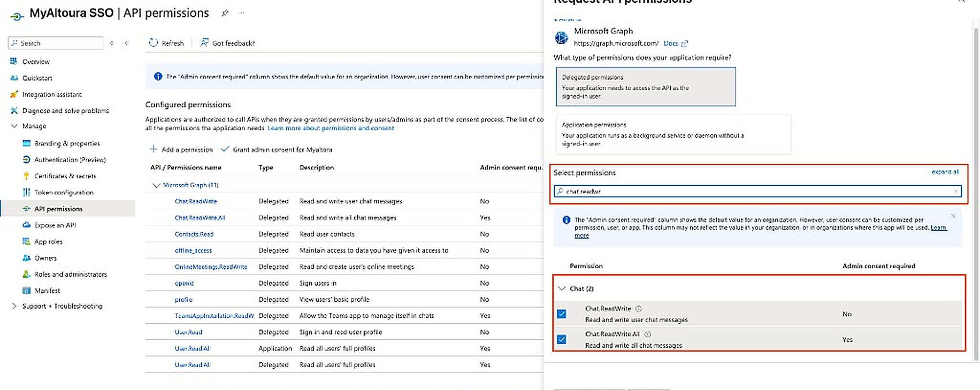
Task: Collapse the Manage section in sidebar
Action: [14, 126]
